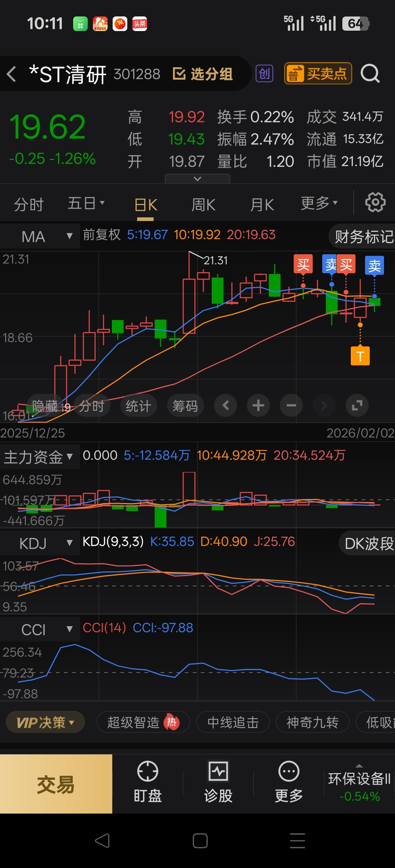
Task: Tap the first red 买 signal marker
Action: point(303,264)
